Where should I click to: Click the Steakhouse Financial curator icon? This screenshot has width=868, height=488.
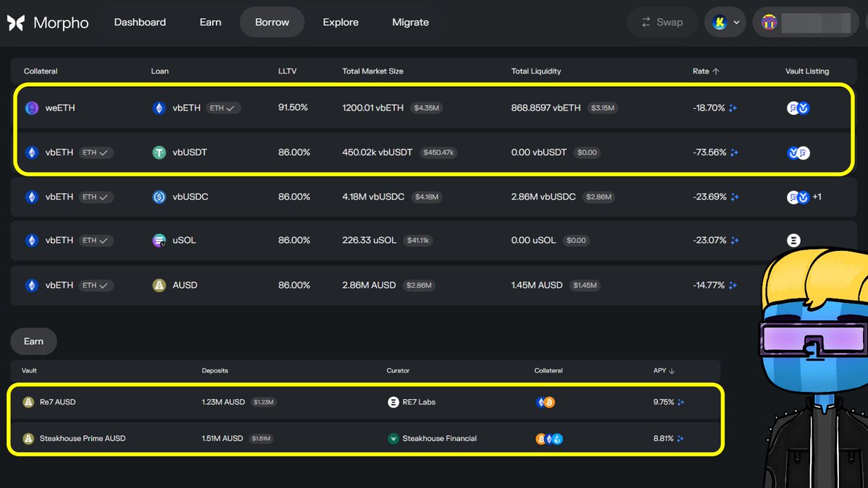[393, 438]
